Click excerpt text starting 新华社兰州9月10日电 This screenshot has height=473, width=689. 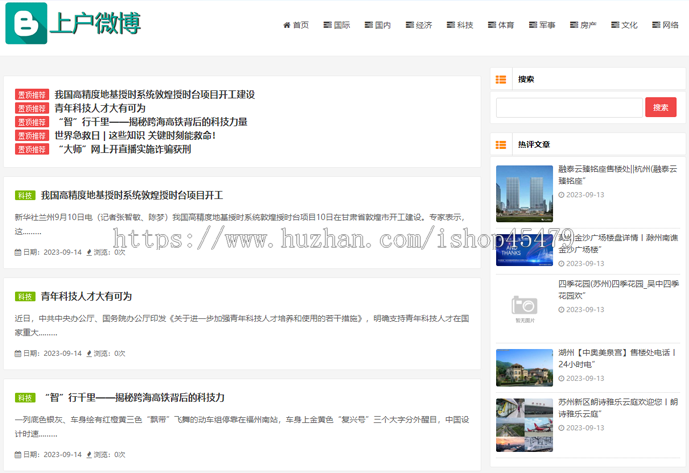240,224
